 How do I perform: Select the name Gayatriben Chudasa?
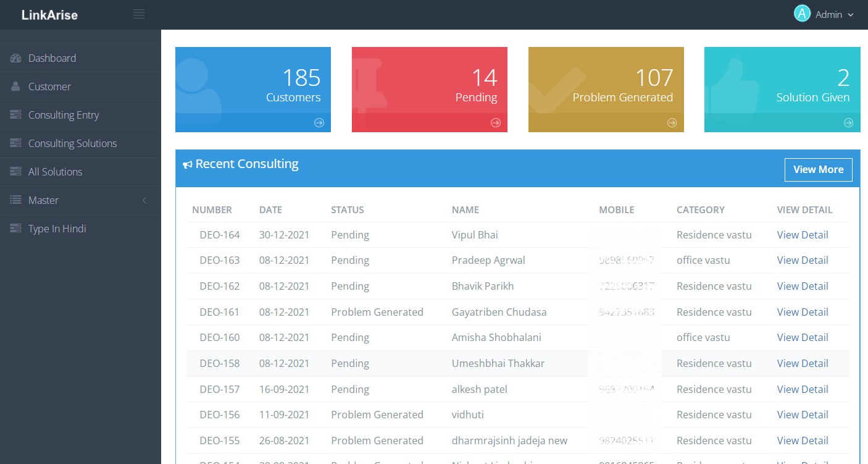click(499, 312)
